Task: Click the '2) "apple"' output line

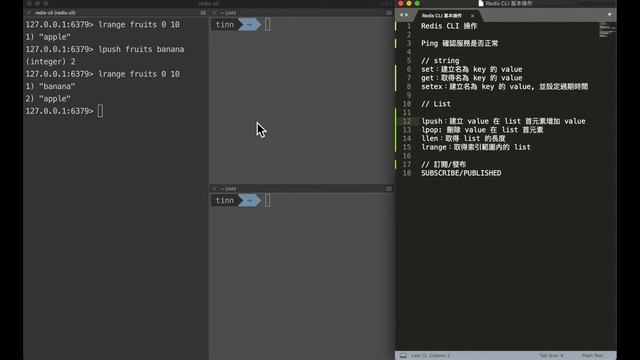Action: tap(48, 99)
